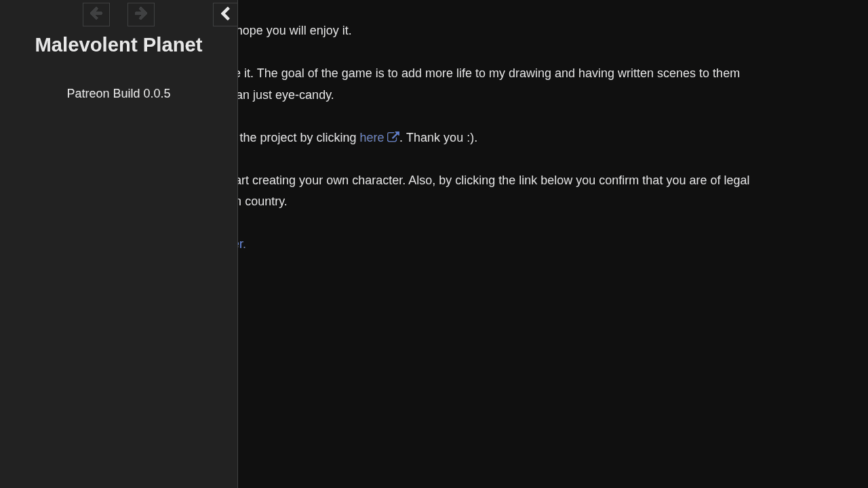Click the forward history arrow
This screenshot has height=488, width=868.
[141, 14]
